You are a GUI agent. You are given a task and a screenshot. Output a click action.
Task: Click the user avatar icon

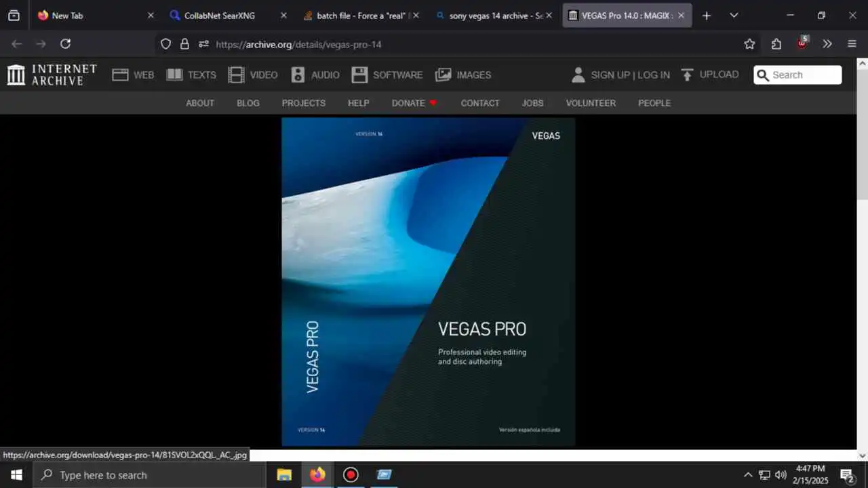[x=578, y=75]
